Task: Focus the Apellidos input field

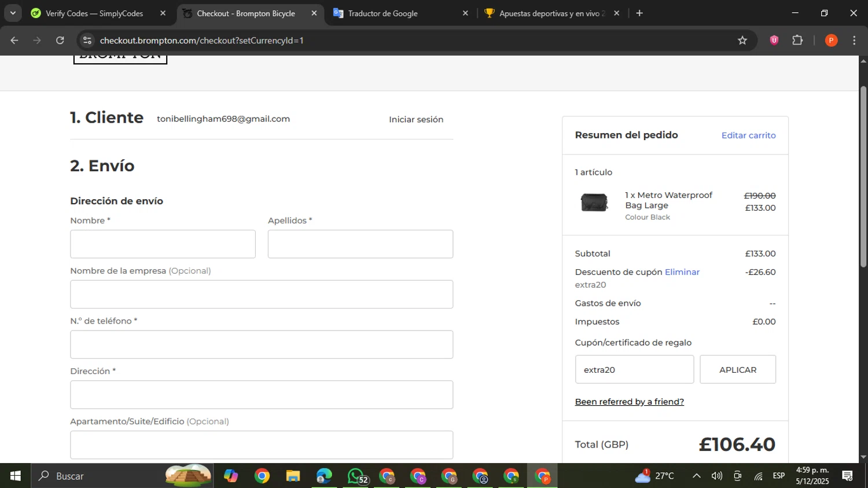Action: [x=360, y=244]
